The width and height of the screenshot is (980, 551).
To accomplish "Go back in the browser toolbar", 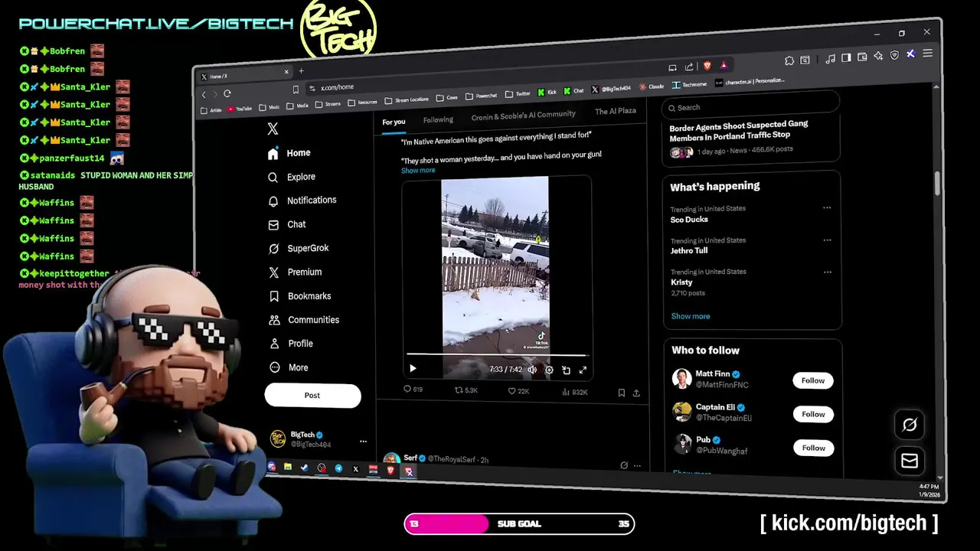I will 204,94.
